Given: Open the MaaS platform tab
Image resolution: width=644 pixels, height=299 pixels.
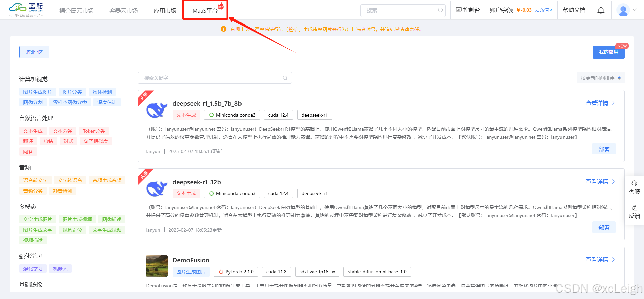Looking at the screenshot, I should (205, 11).
